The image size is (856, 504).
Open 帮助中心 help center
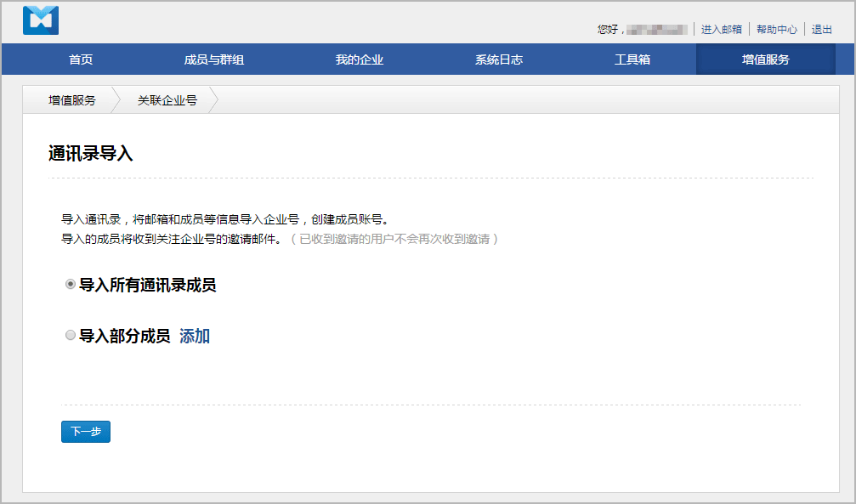776,29
